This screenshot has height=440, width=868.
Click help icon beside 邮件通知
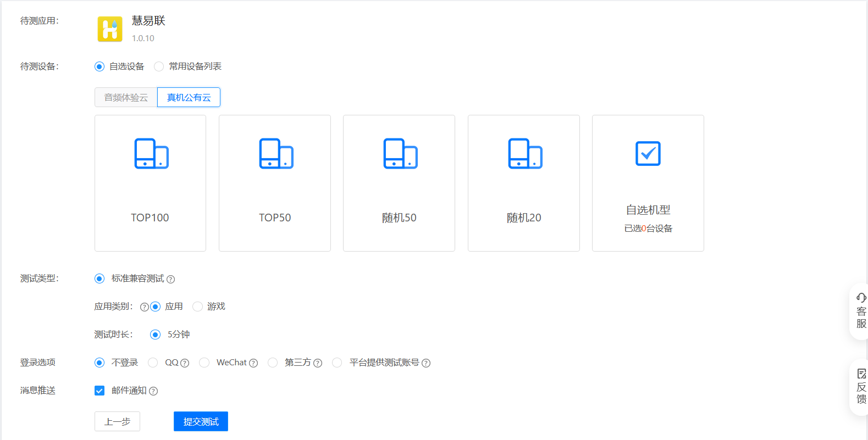[x=153, y=391]
